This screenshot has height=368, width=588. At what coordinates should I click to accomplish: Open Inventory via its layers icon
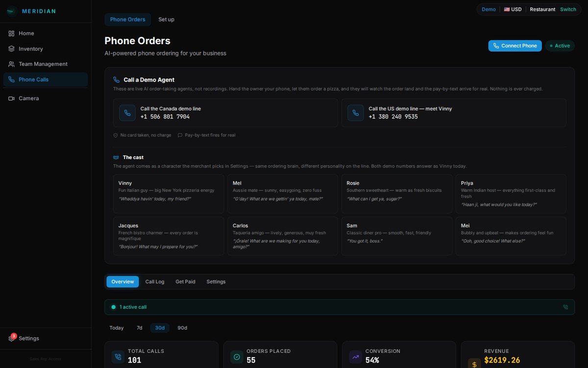click(11, 49)
